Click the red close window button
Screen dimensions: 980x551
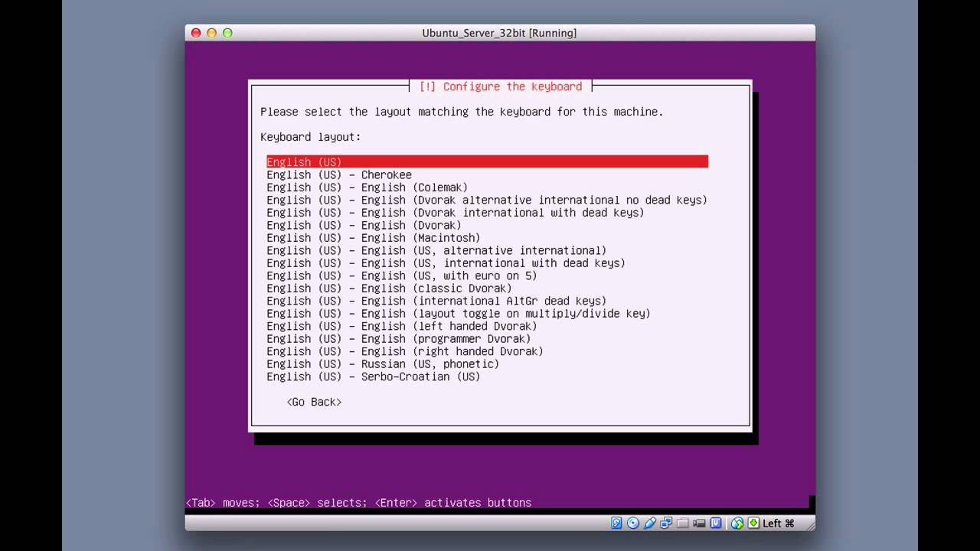[x=196, y=33]
